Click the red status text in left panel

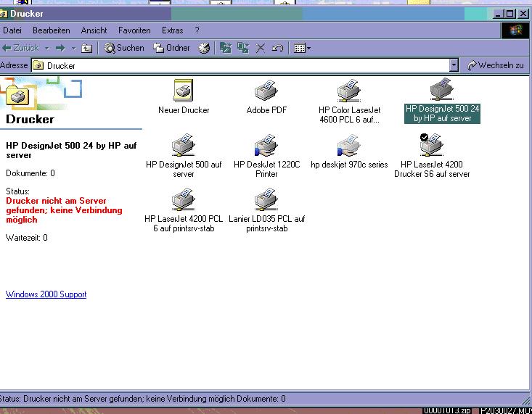click(x=64, y=210)
